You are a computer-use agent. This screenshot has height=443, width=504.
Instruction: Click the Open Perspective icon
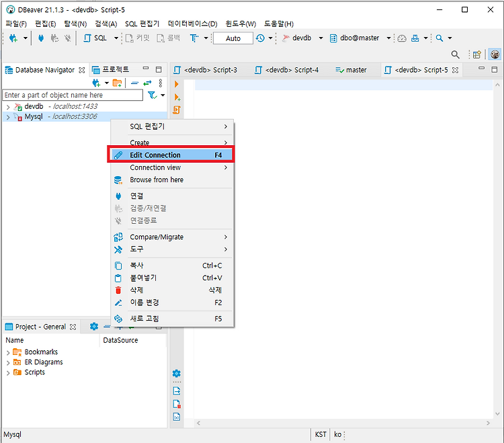(477, 54)
